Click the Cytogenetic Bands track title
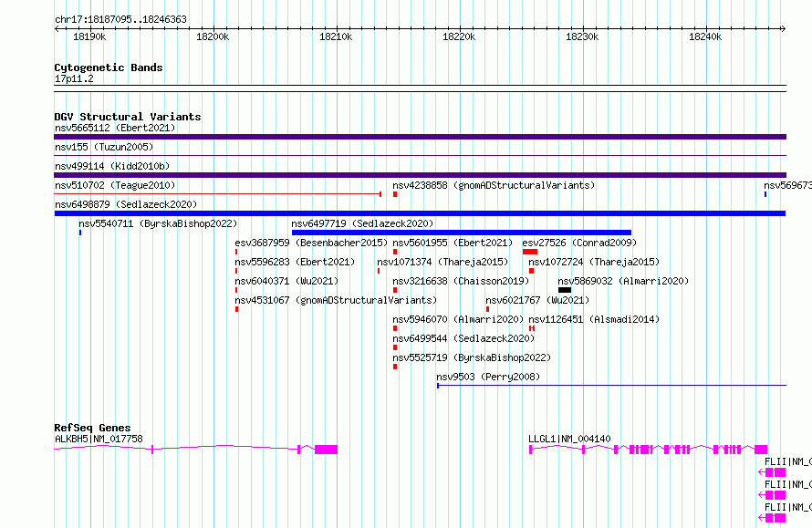The height and width of the screenshot is (528, 812). (x=109, y=67)
